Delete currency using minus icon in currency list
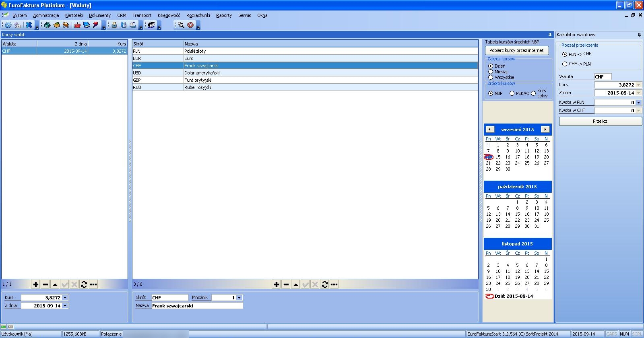 tap(286, 284)
